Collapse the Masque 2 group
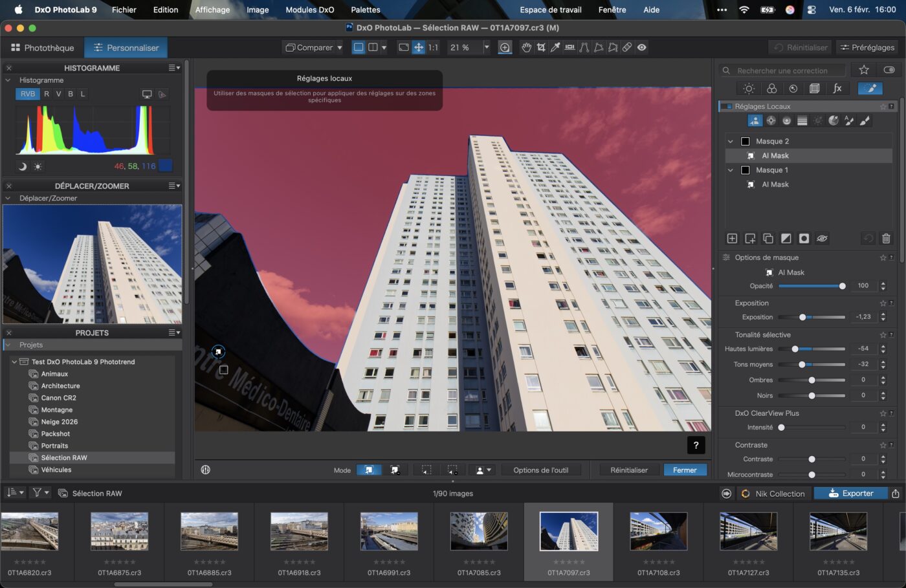This screenshot has height=588, width=906. pos(731,142)
